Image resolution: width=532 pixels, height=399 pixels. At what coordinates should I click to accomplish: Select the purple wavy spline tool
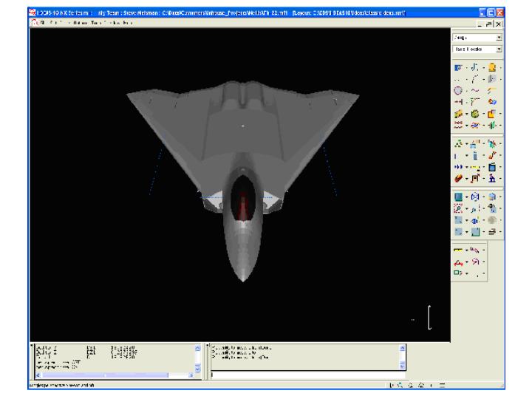click(x=475, y=91)
